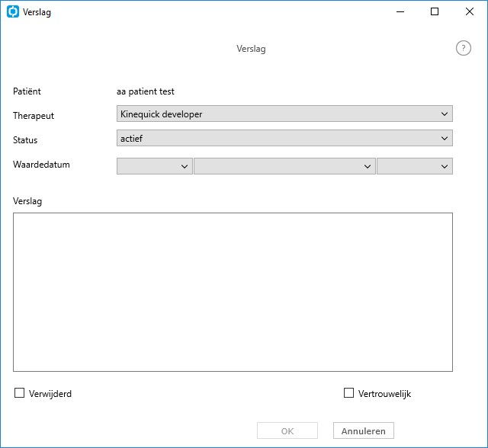Minimize the Verslag window

tap(400, 12)
